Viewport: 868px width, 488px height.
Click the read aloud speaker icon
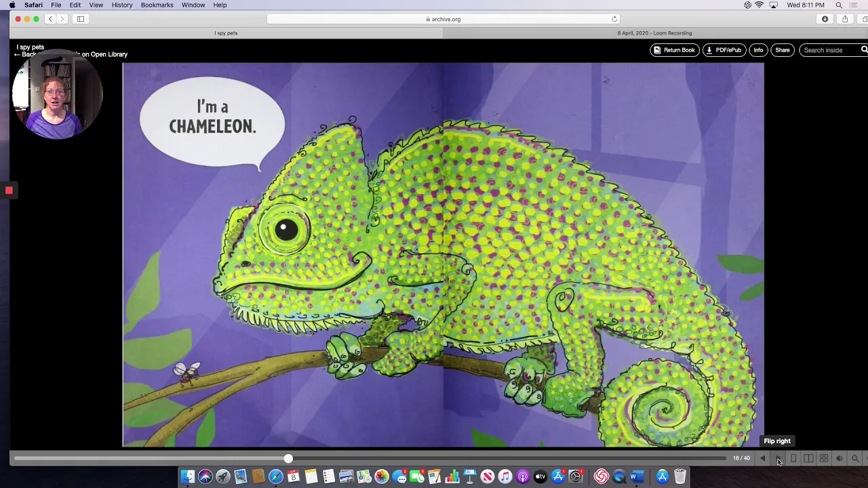(840, 459)
